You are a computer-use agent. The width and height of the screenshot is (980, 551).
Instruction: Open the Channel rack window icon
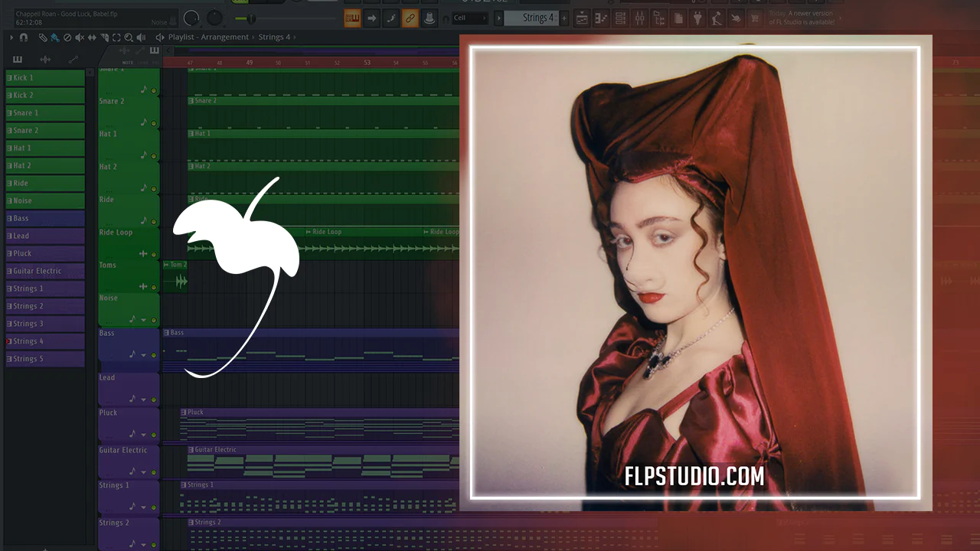621,18
